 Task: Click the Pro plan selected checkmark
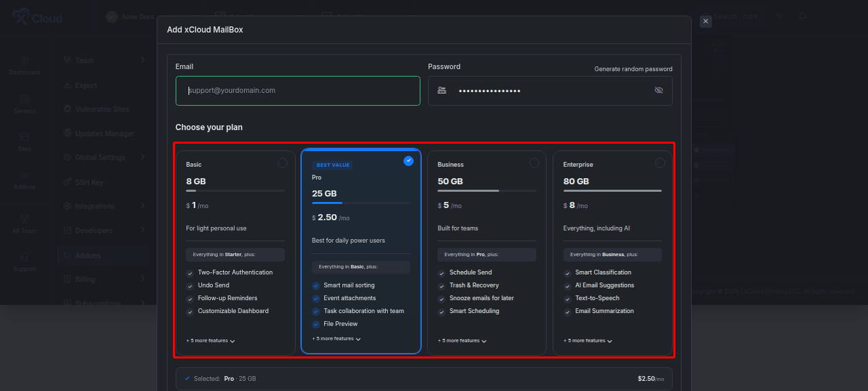[408, 161]
